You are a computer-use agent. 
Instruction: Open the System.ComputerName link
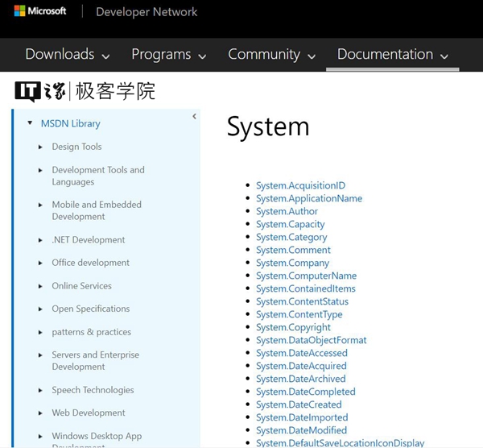(x=306, y=276)
